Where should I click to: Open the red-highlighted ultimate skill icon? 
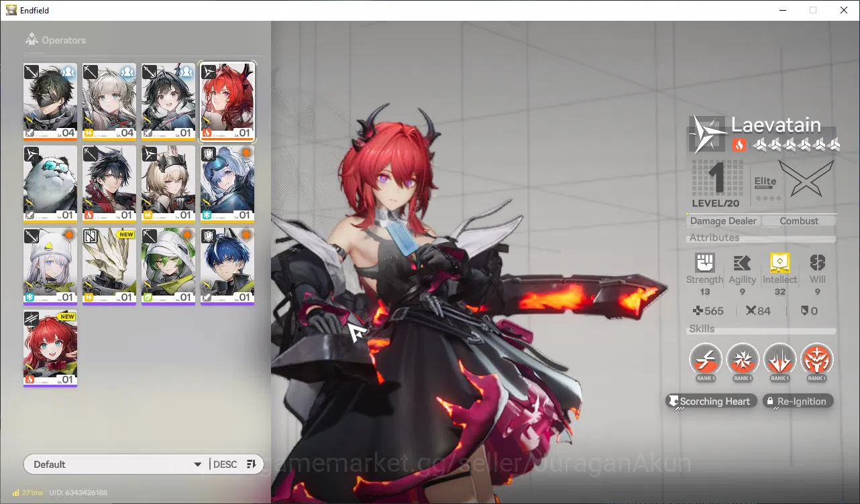[817, 360]
